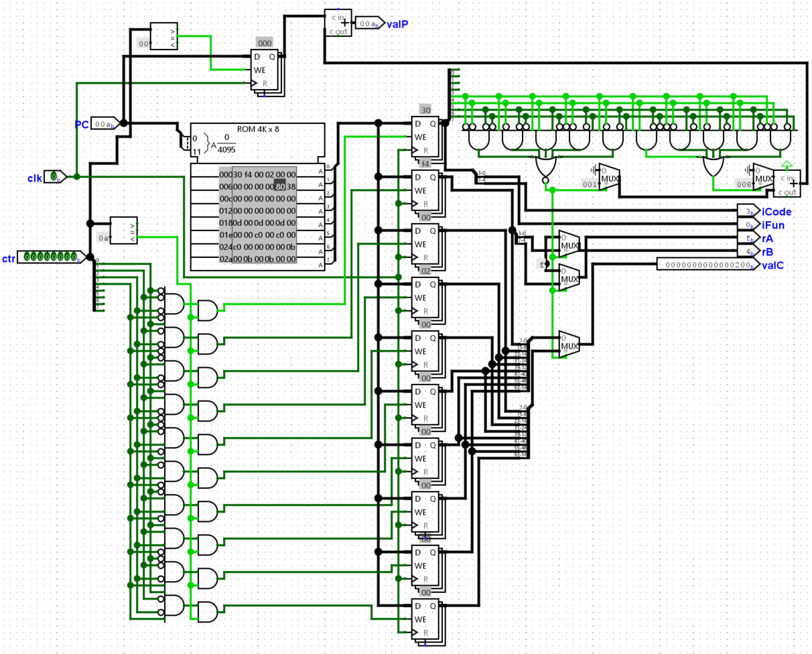The height and width of the screenshot is (654, 812).
Task: Select the valP output pin
Action: [x=370, y=23]
